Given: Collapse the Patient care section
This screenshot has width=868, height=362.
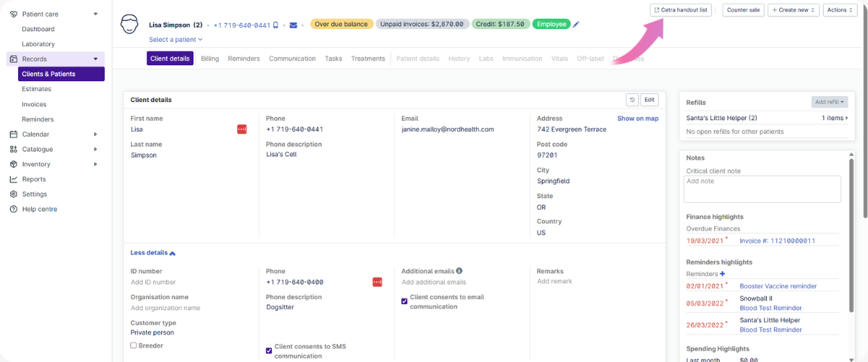Looking at the screenshot, I should [x=95, y=14].
